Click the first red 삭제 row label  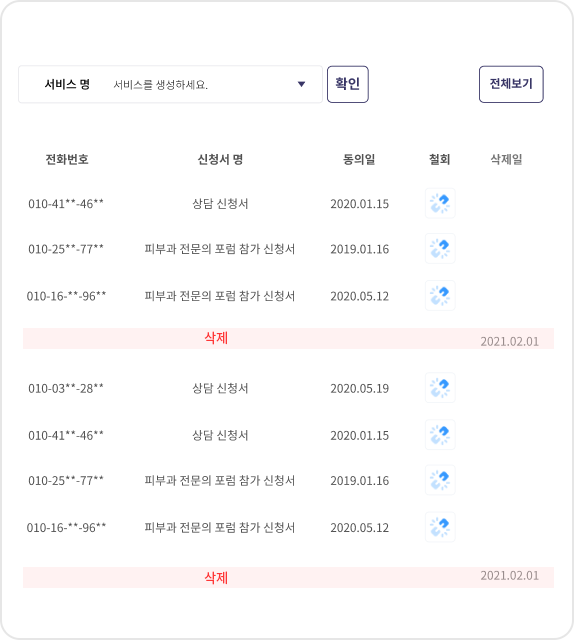(216, 338)
